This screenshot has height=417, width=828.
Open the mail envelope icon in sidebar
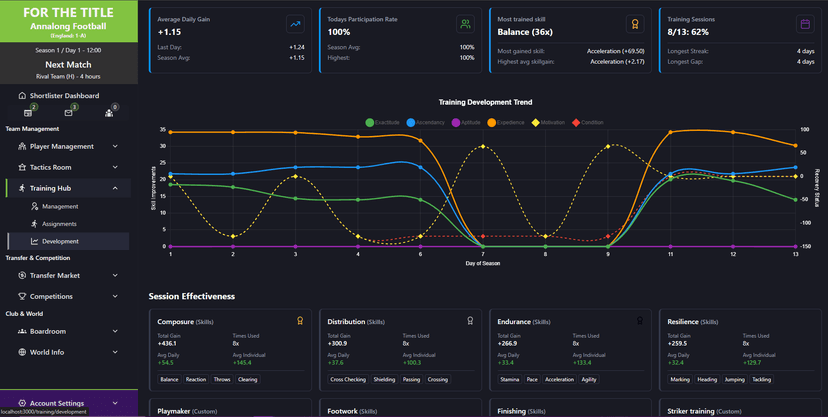(x=69, y=113)
